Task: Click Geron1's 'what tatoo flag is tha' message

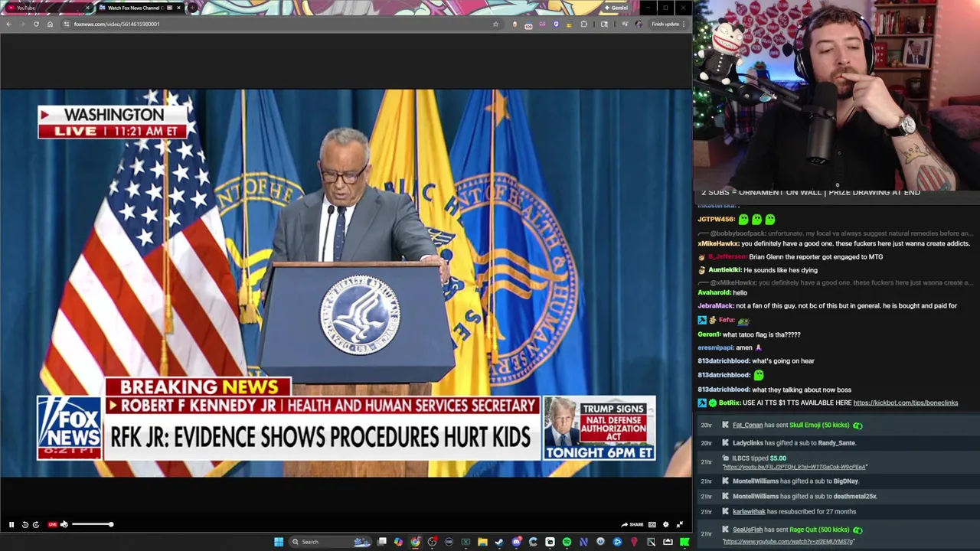Action: [x=749, y=334]
